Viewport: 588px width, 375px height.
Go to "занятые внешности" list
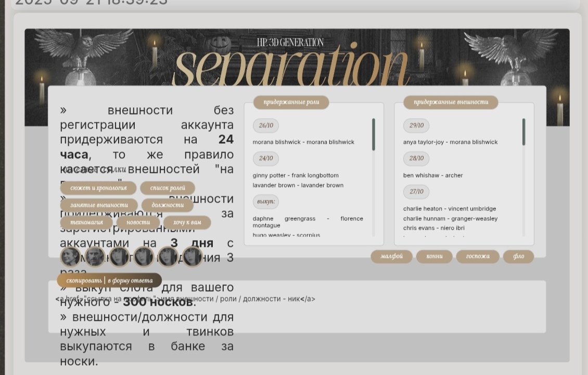(x=99, y=205)
